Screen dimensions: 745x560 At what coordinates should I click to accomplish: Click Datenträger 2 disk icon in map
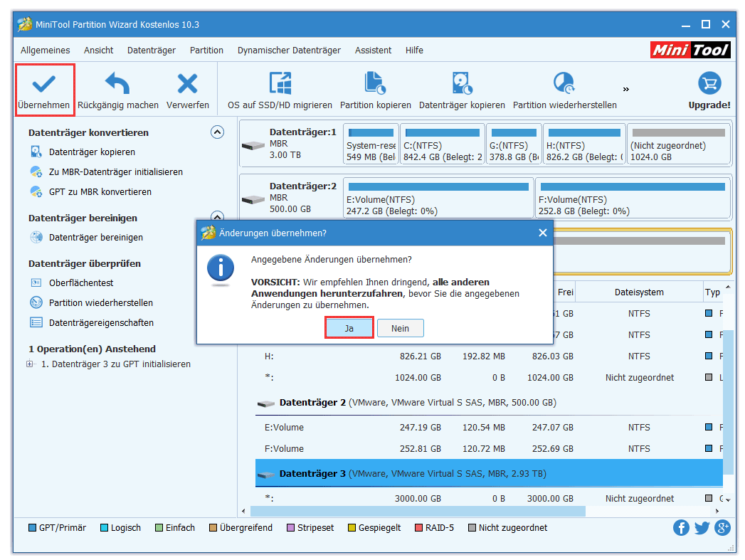click(x=253, y=199)
